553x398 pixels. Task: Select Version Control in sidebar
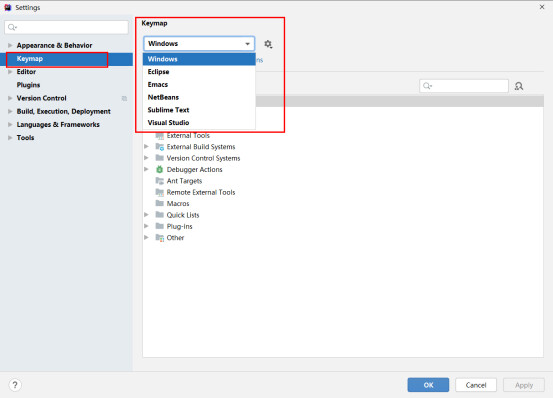pyautogui.click(x=66, y=98)
